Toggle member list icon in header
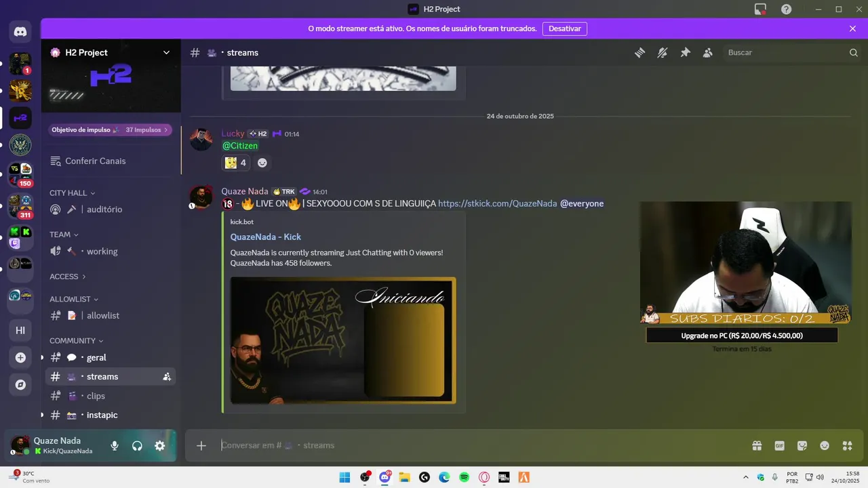 pos(708,53)
